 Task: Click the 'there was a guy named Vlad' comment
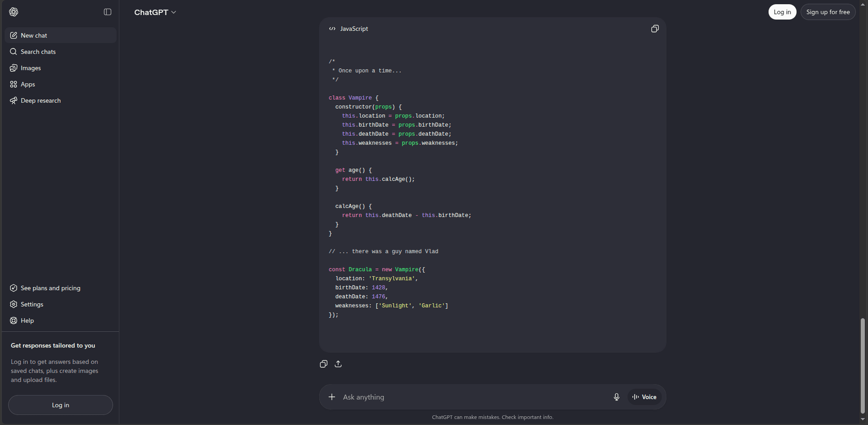(395, 251)
